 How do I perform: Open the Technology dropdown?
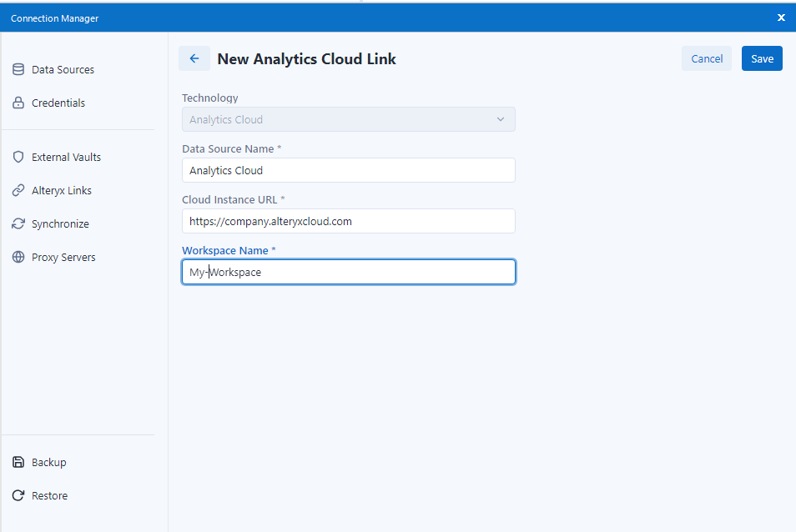(x=348, y=119)
